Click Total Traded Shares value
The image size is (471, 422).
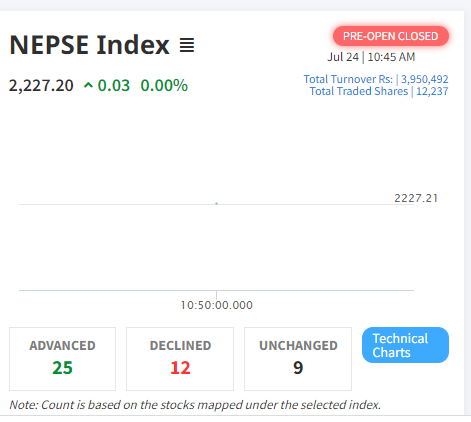tap(432, 91)
